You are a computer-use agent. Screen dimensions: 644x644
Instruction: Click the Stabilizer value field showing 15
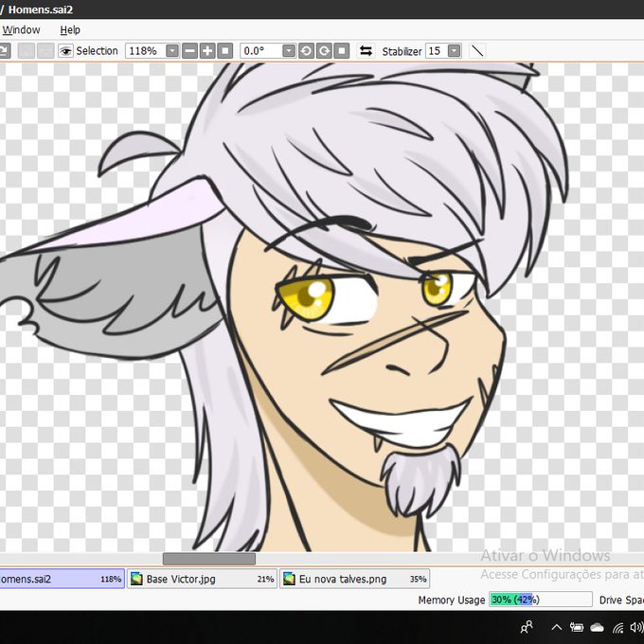click(x=437, y=51)
